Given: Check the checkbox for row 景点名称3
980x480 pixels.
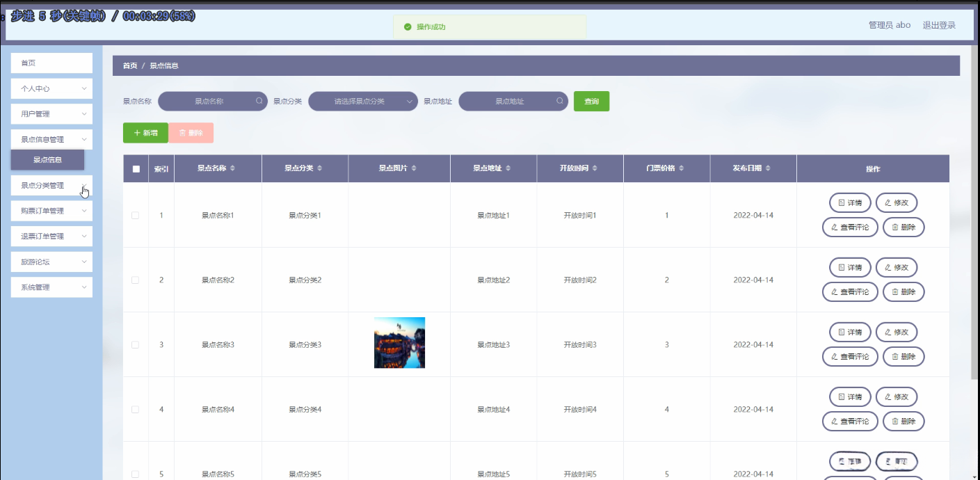Looking at the screenshot, I should click(135, 345).
